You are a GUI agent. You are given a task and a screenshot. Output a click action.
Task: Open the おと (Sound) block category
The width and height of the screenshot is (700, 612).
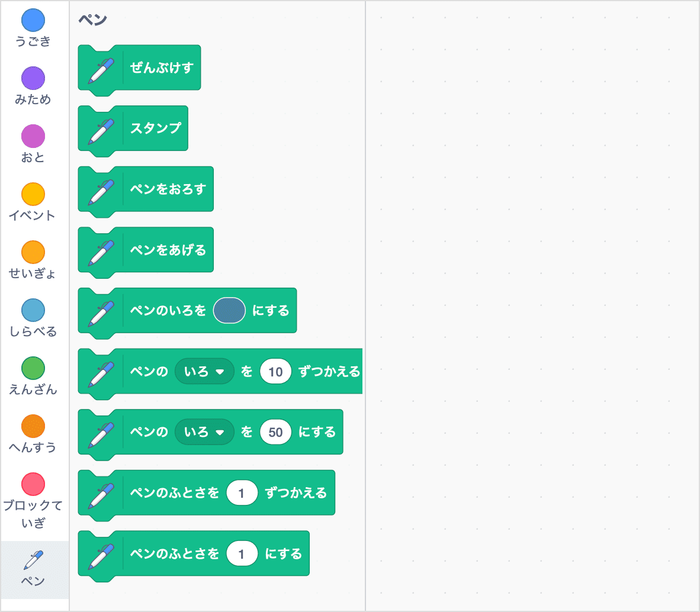click(x=34, y=137)
